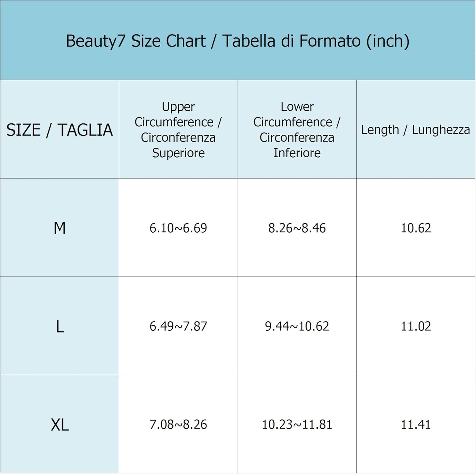Viewport: 476px width, 474px height.
Task: Pick the 11.02 length cell
Action: pos(416,326)
